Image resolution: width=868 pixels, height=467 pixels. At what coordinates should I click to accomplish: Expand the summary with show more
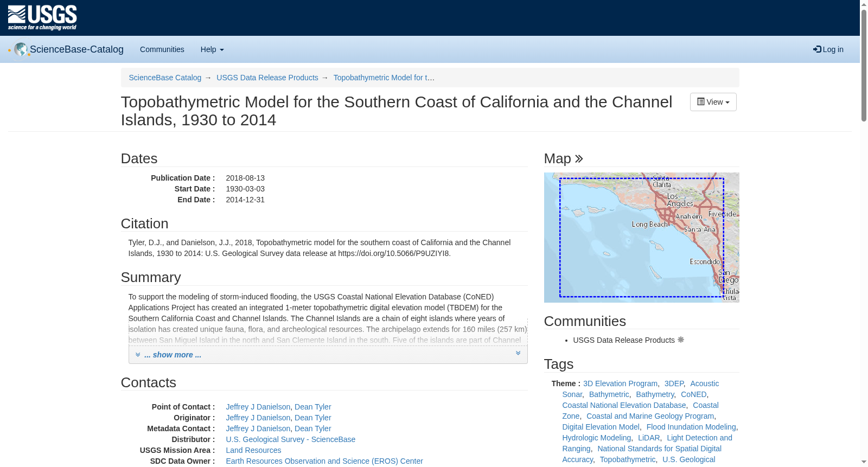click(x=173, y=355)
